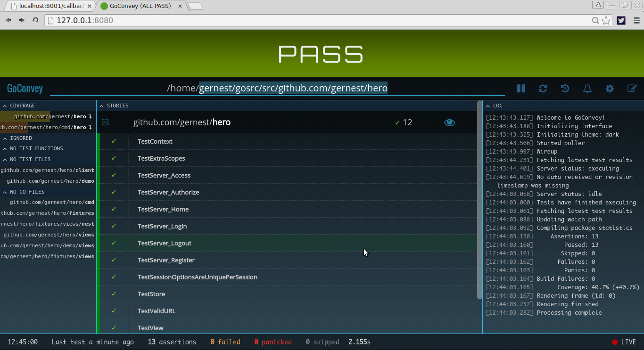Open the TestServer_Home story
This screenshot has width=644, height=350.
tap(288, 209)
